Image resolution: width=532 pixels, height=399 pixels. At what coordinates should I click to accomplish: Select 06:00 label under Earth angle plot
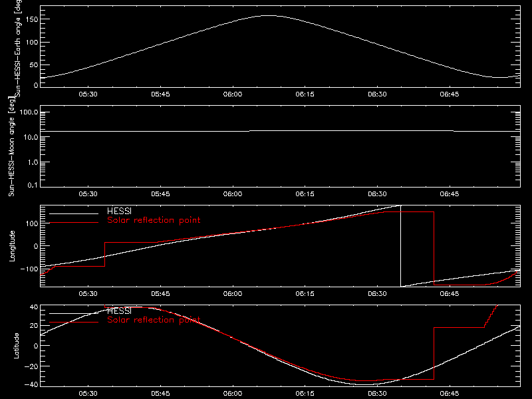click(232, 94)
